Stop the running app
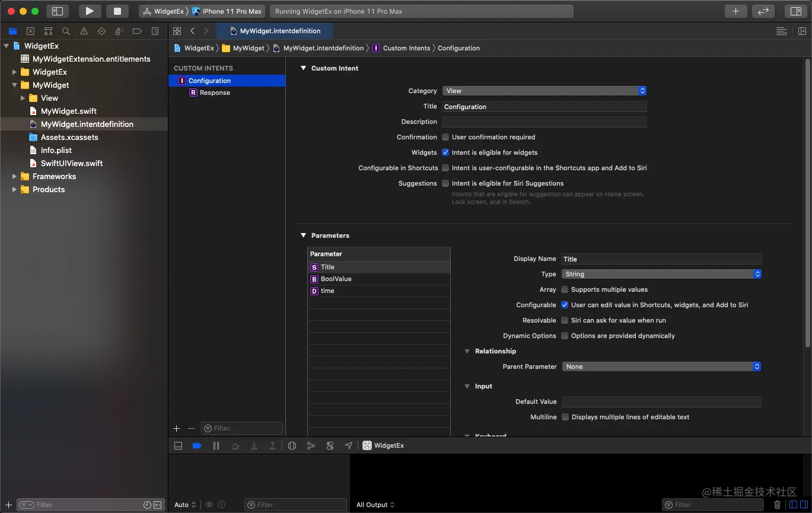This screenshot has width=812, height=513. [x=117, y=11]
